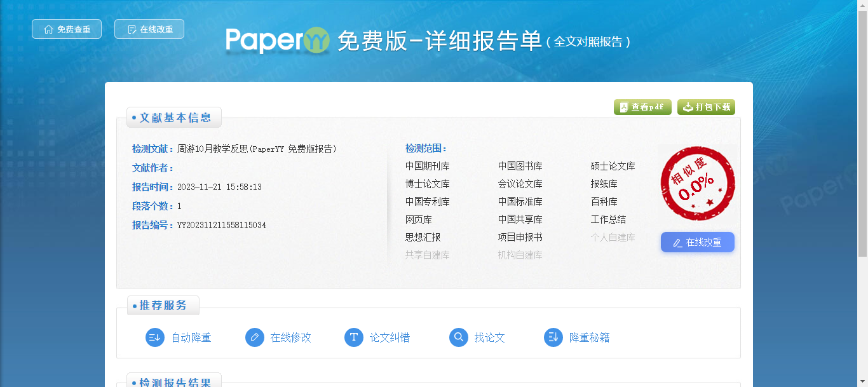
Task: Click the 相似度 0.0% red stamp
Action: (698, 183)
